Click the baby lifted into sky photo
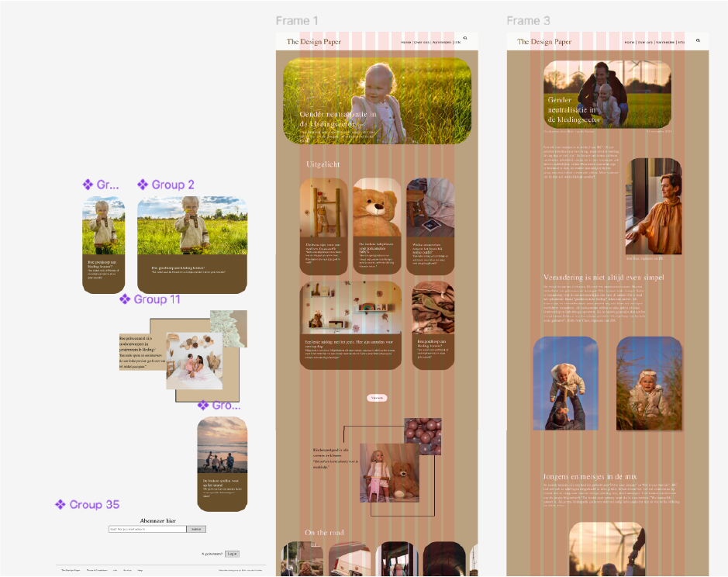This screenshot has height=577, width=728. (565, 383)
